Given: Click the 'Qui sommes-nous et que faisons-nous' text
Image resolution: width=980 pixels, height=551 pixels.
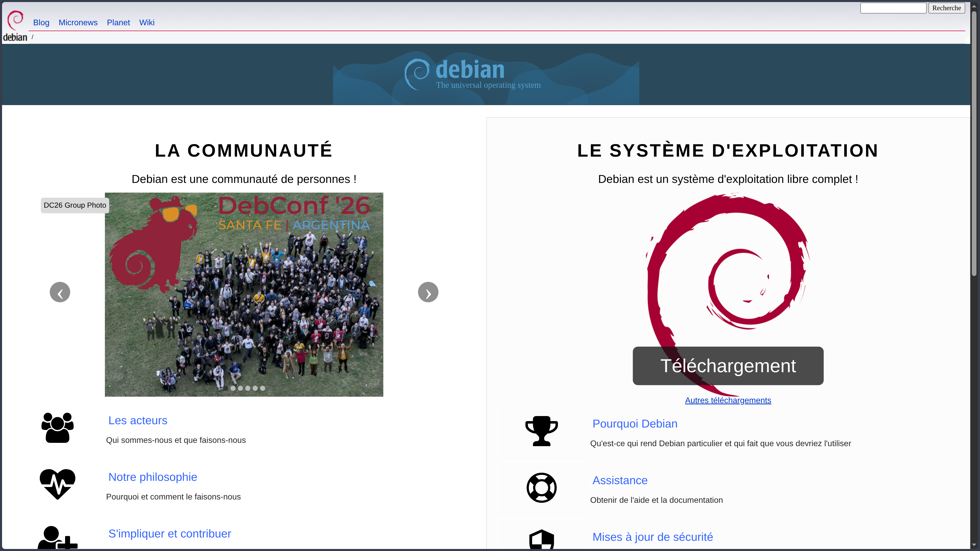Looking at the screenshot, I should click(x=176, y=440).
